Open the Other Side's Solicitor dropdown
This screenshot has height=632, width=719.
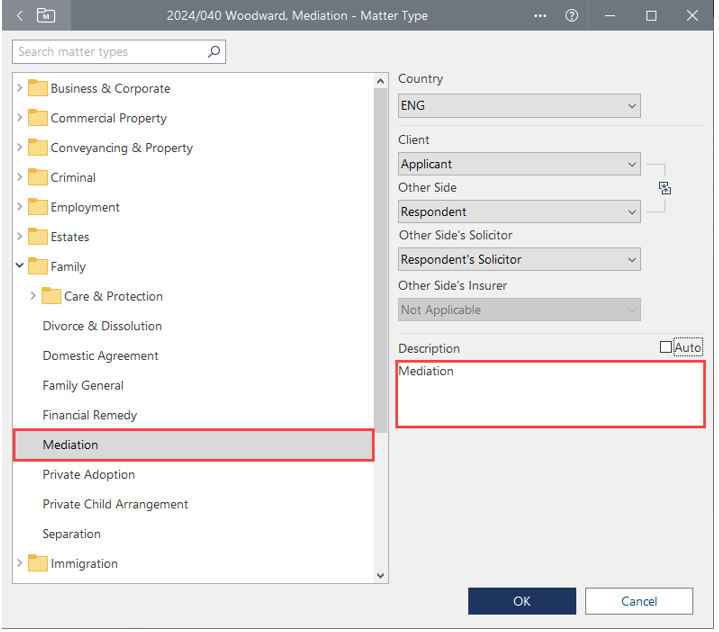[x=519, y=260]
